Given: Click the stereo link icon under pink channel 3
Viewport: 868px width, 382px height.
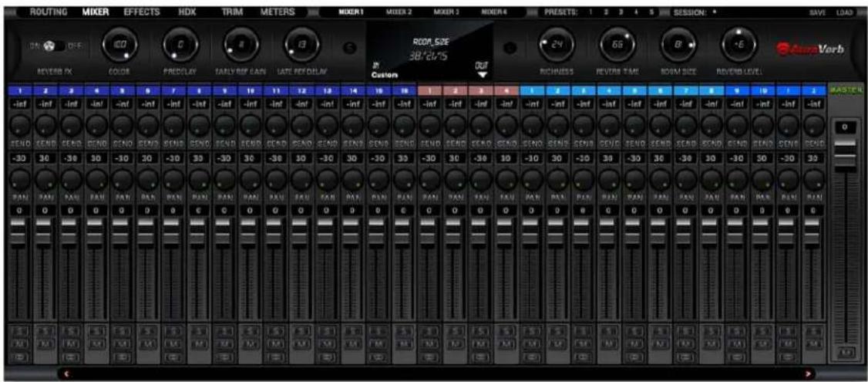Looking at the screenshot, I should tap(479, 357).
